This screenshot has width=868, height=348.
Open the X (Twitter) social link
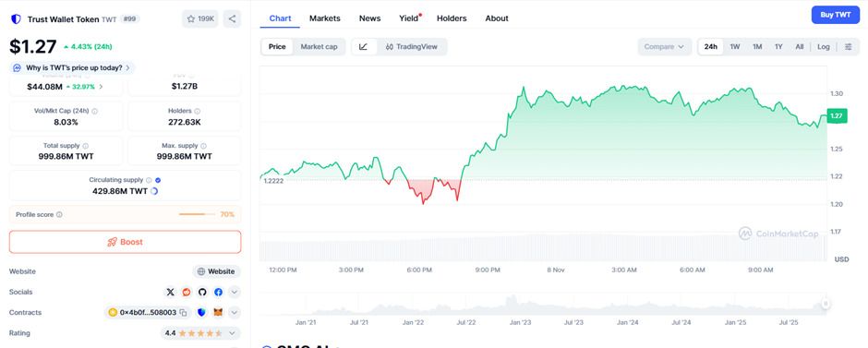[x=171, y=292]
